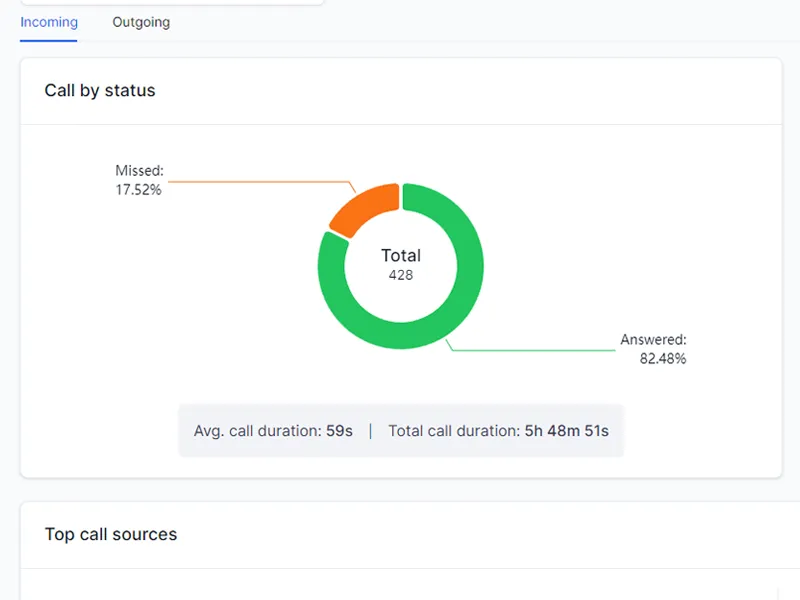
Task: Click the 17.52% missed percentage value
Action: (x=138, y=189)
